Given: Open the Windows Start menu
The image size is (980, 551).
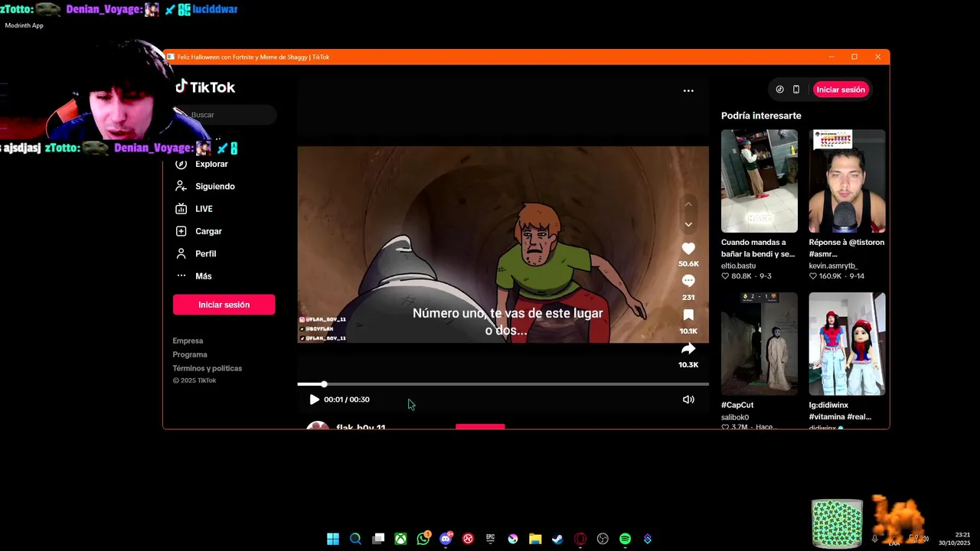Looking at the screenshot, I should tap(333, 539).
